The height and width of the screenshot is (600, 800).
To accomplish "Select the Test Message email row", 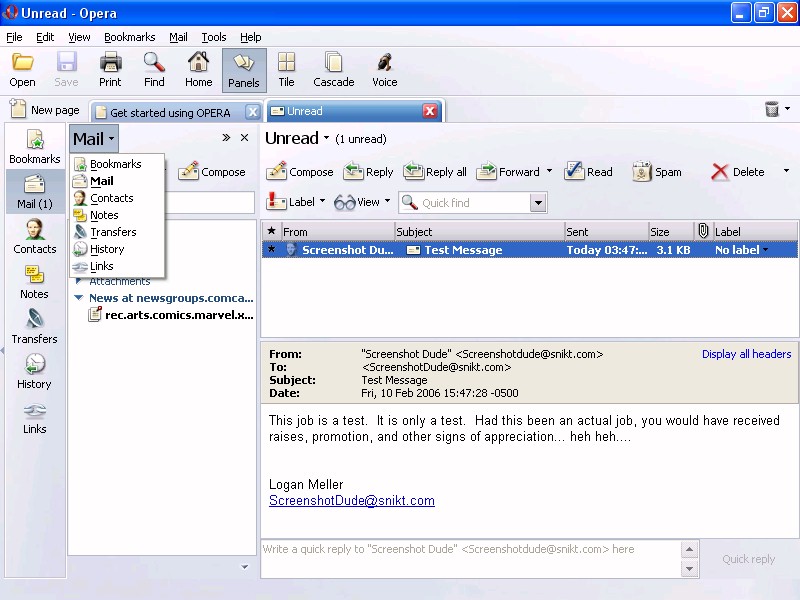I will pyautogui.click(x=530, y=250).
